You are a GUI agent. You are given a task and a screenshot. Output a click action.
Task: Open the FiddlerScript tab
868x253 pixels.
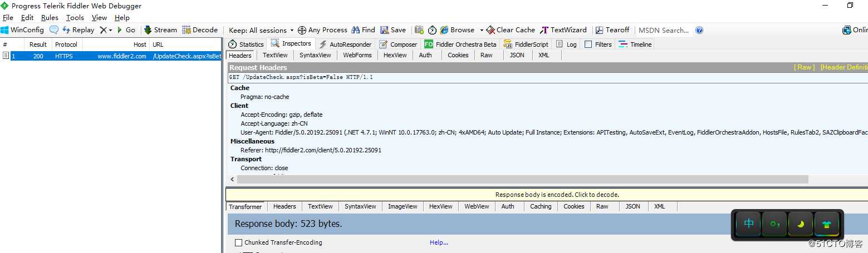click(x=526, y=44)
